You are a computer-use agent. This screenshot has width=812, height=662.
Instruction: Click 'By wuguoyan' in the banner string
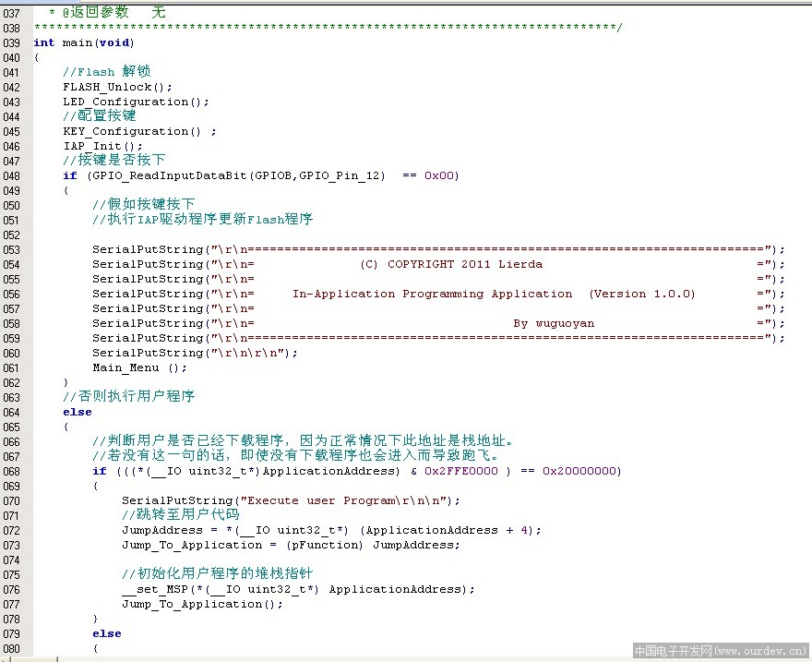click(554, 323)
